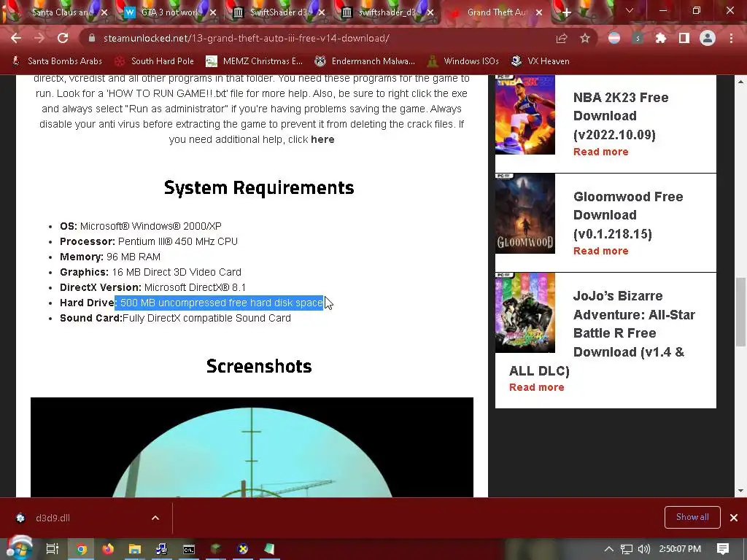The width and height of the screenshot is (747, 560).
Task: Click Gloomwood cover thumbnail
Action: tap(525, 214)
